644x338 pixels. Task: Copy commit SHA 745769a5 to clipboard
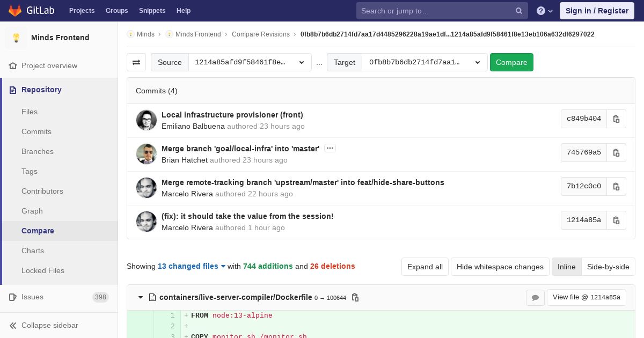pos(616,152)
